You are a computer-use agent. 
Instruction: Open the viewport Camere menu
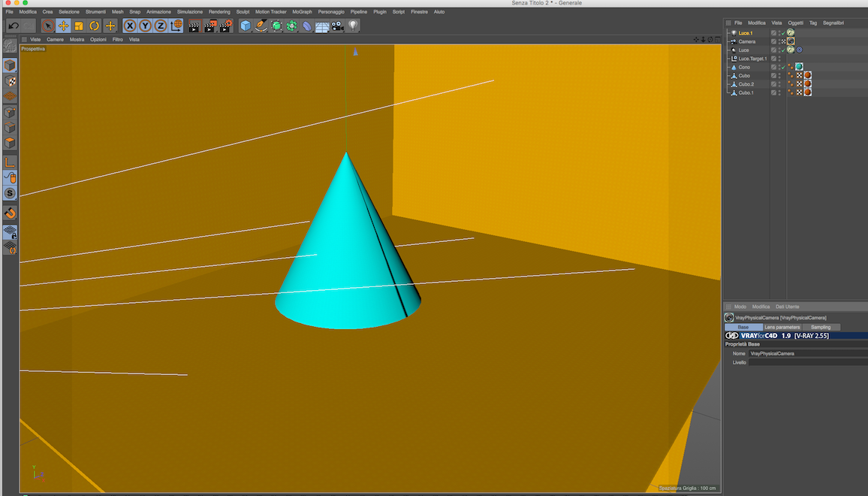[55, 39]
